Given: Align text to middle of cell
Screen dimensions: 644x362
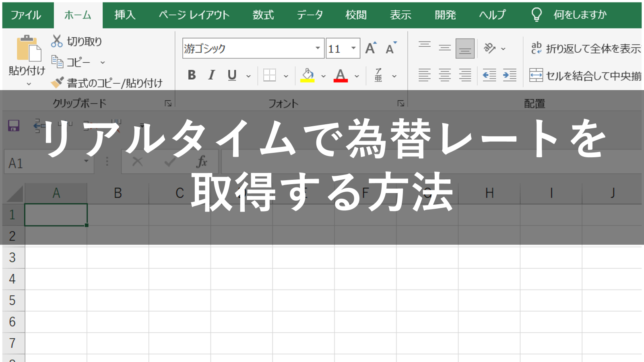Looking at the screenshot, I should (445, 48).
